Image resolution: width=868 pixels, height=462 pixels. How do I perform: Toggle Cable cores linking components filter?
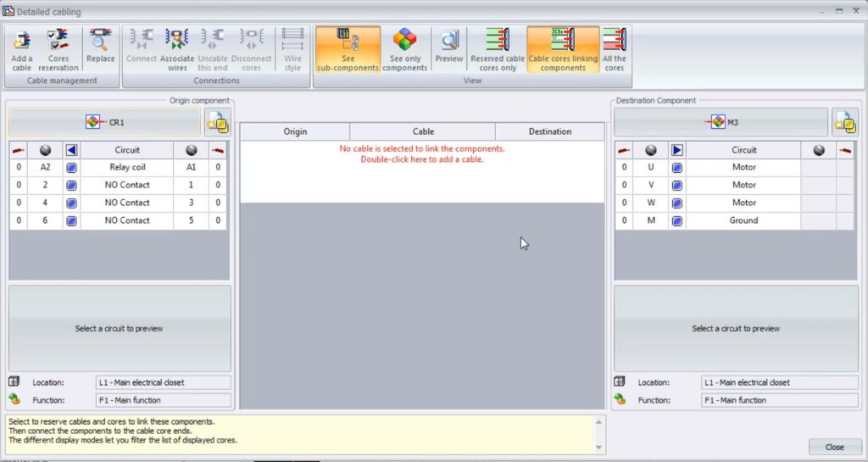click(563, 50)
